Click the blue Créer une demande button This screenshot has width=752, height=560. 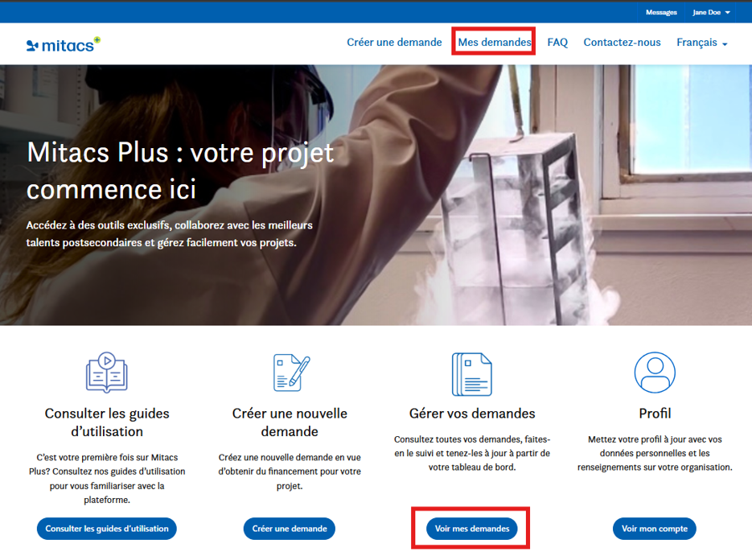click(x=290, y=529)
